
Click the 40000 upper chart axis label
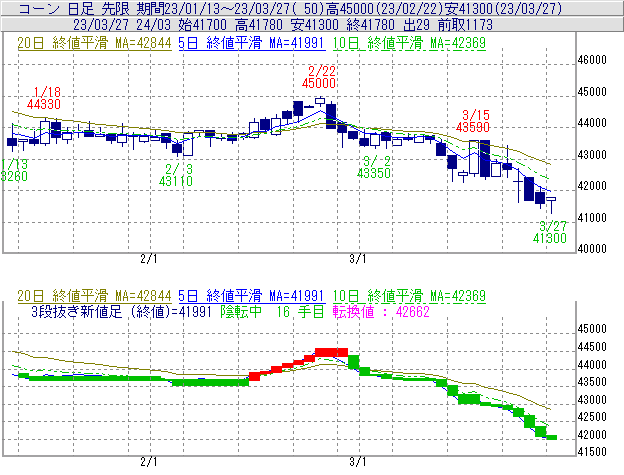pos(592,249)
